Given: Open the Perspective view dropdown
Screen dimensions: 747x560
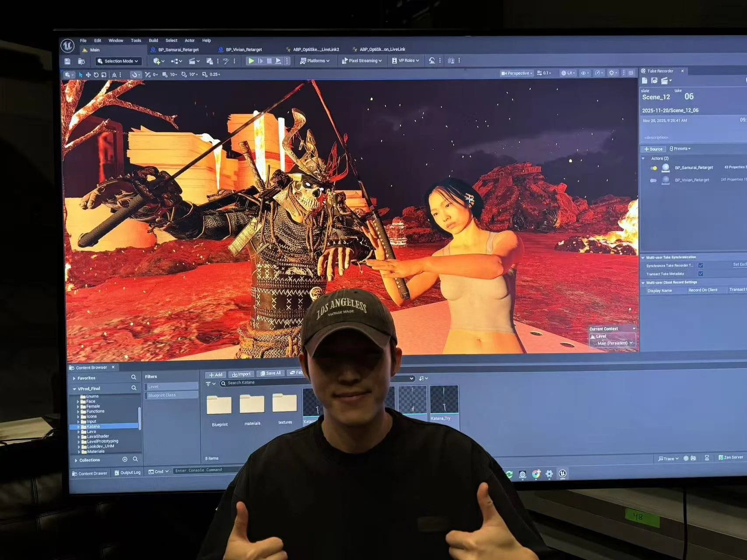Looking at the screenshot, I should point(517,73).
